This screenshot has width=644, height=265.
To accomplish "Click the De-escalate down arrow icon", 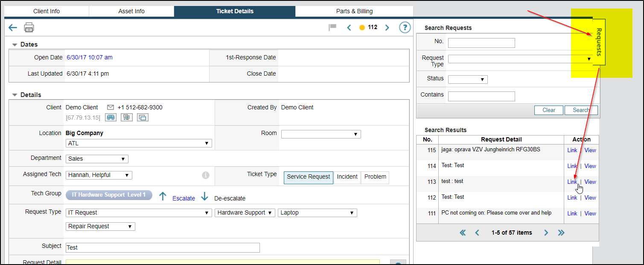I will tap(204, 196).
